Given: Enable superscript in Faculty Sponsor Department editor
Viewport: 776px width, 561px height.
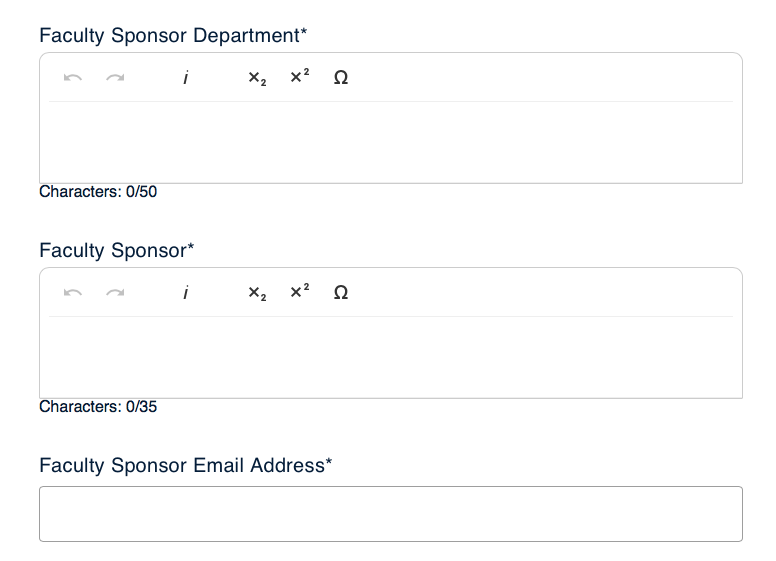Looking at the screenshot, I should (x=299, y=78).
